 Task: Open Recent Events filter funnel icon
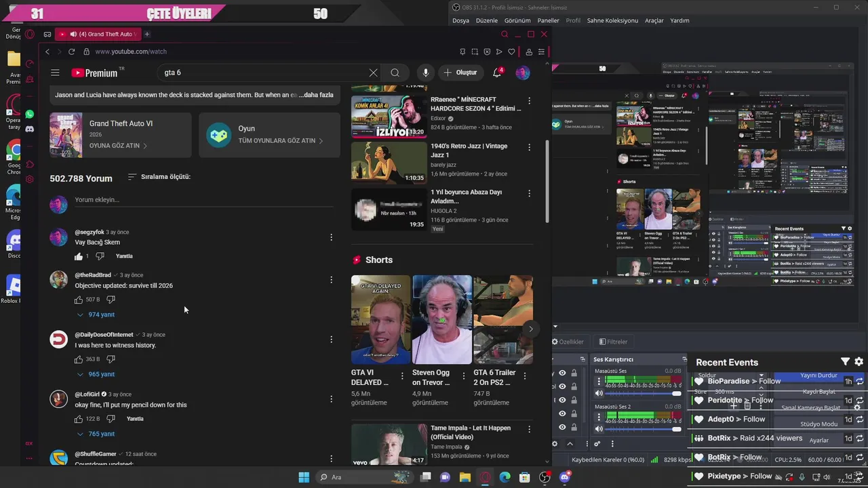[845, 362]
